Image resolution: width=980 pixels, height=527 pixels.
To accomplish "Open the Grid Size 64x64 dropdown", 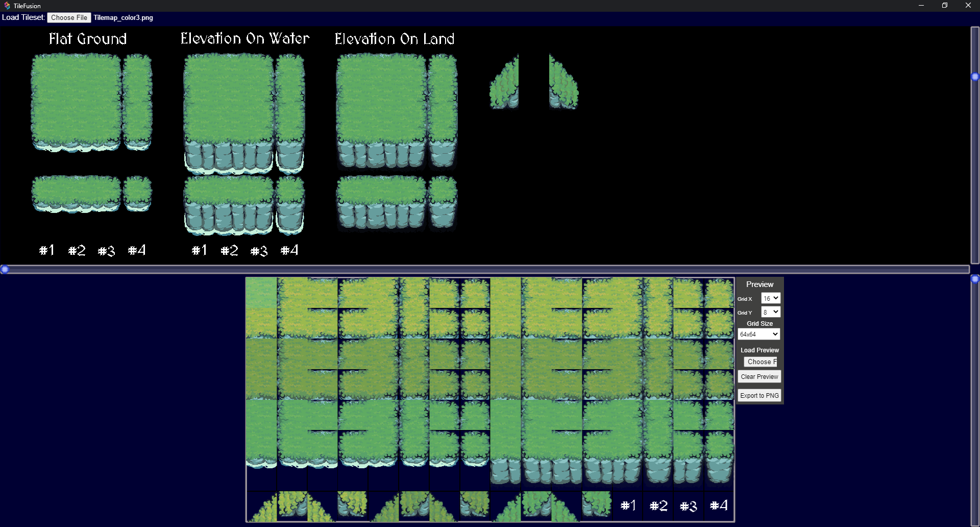I will click(759, 334).
